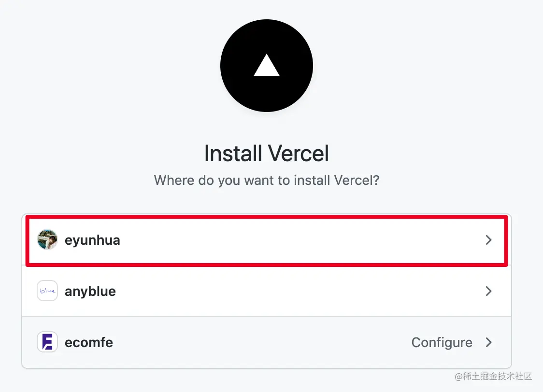Click the red highlight border around eyunhua
Image resolution: width=543 pixels, height=392 pixels.
pos(267,217)
